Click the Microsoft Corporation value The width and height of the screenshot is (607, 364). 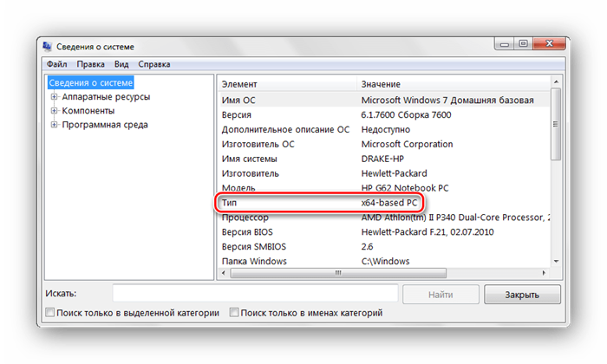tap(407, 144)
